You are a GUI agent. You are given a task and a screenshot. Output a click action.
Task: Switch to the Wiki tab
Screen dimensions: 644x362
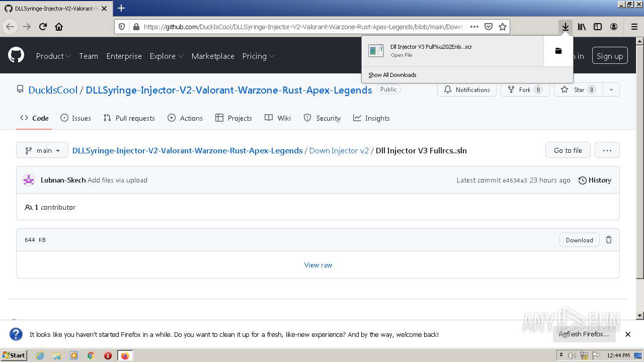[x=278, y=118]
